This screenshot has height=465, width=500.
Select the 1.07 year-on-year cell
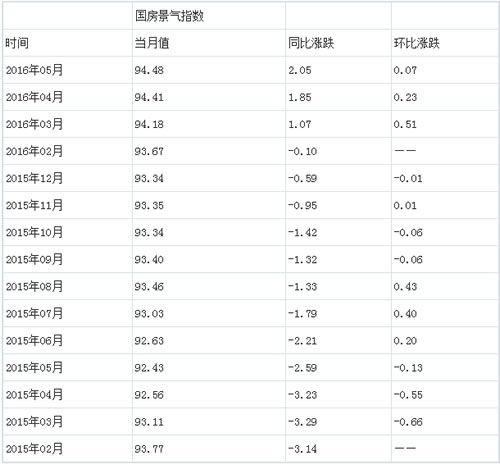click(x=300, y=124)
